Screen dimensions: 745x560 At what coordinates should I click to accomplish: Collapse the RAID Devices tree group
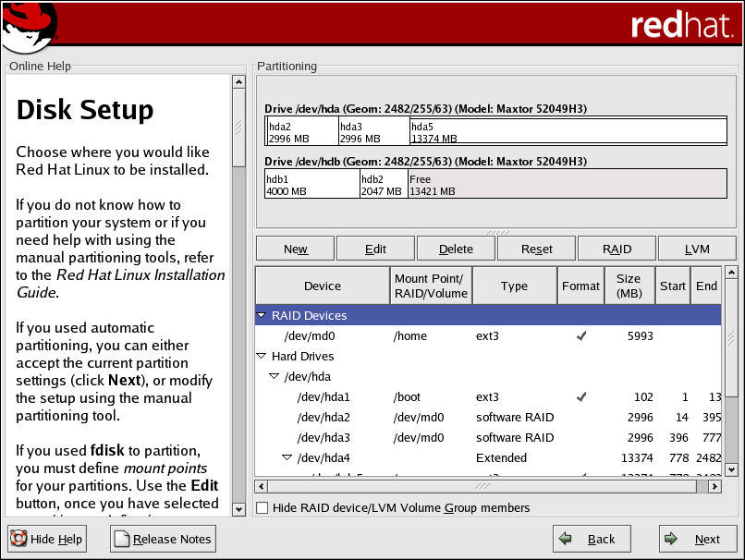(x=262, y=316)
